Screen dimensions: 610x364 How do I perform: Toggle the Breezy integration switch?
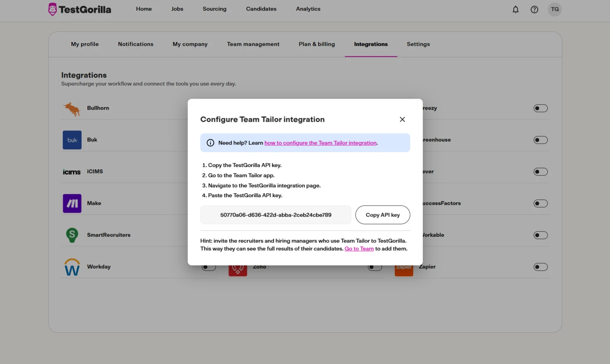pyautogui.click(x=541, y=108)
